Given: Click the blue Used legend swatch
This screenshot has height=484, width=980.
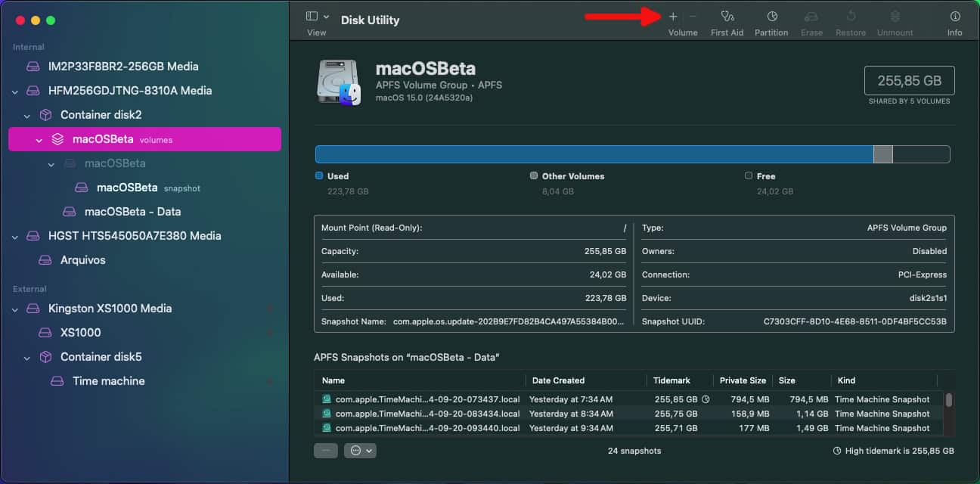Looking at the screenshot, I should pos(319,175).
